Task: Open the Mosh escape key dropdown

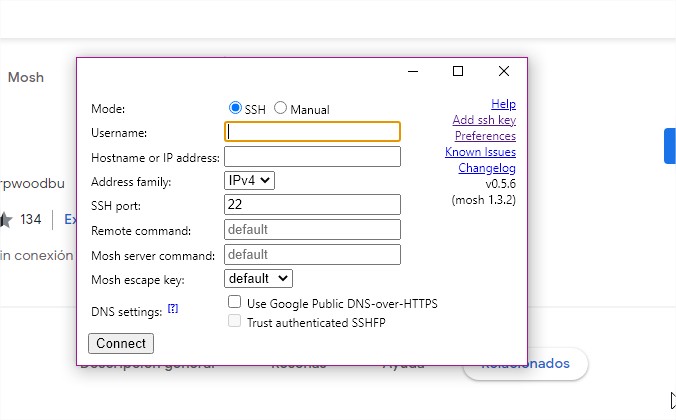Action: pyautogui.click(x=258, y=279)
